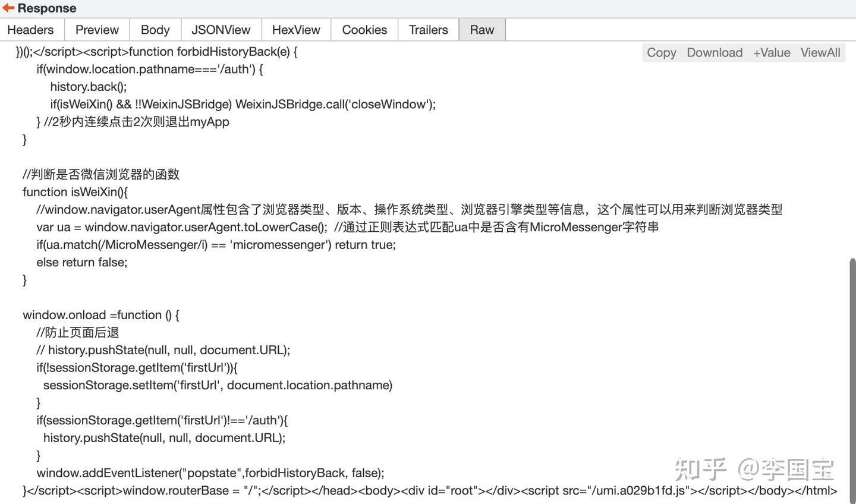
Task: Download the response body
Action: tap(715, 52)
